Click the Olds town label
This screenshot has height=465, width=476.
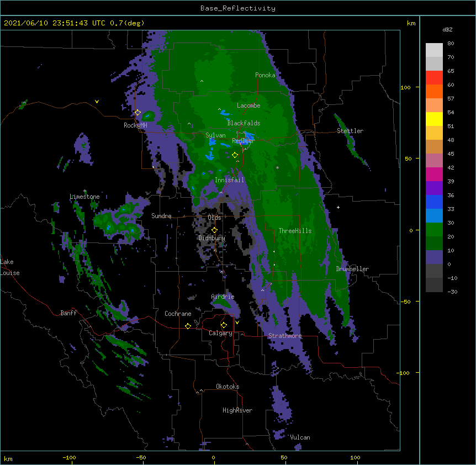[214, 218]
